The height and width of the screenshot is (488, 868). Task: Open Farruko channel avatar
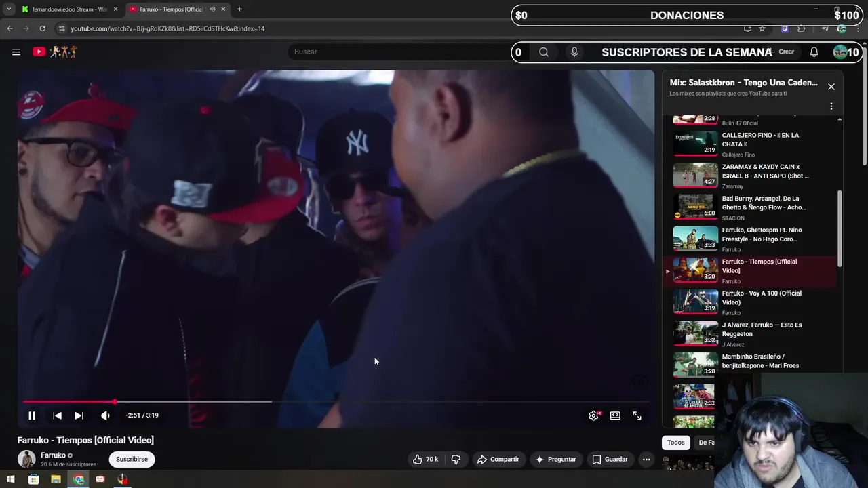click(x=26, y=459)
